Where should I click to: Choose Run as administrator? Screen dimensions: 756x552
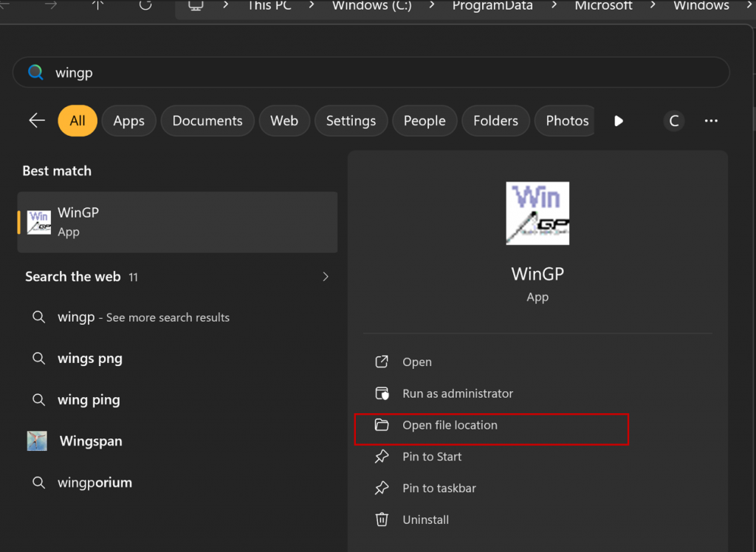tap(457, 394)
